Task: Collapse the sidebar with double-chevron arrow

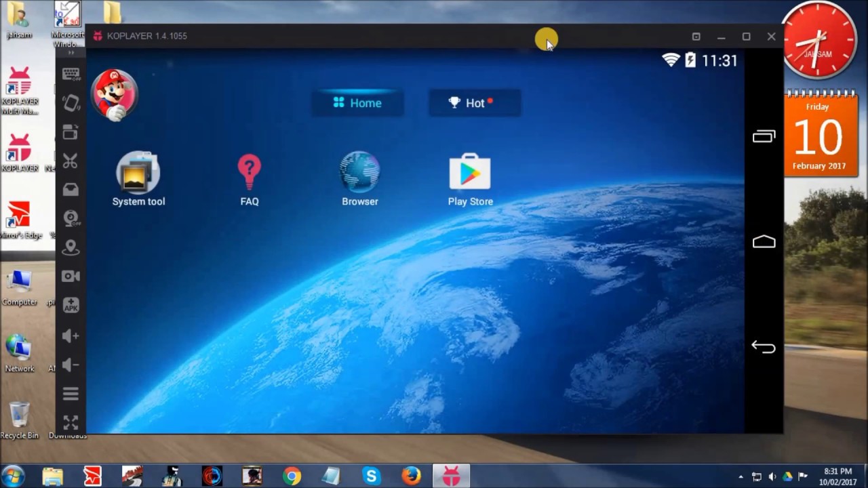Action: 71,53
